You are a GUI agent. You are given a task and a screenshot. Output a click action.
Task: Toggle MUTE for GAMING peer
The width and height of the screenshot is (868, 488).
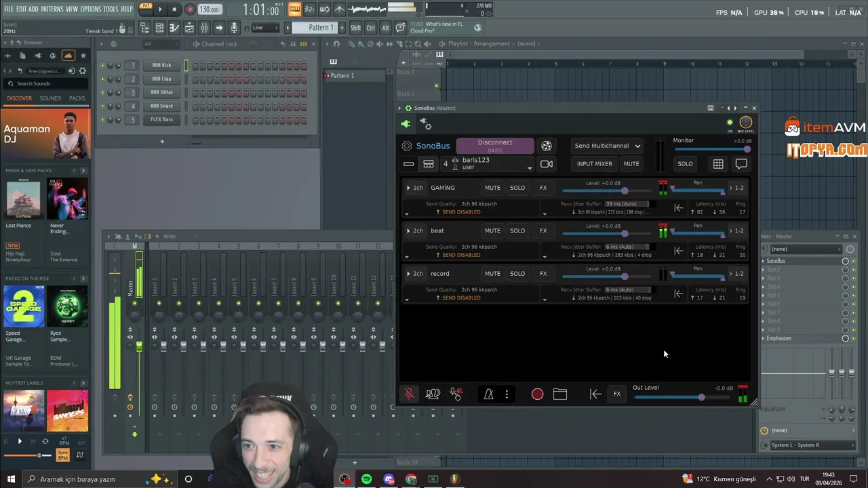(x=492, y=188)
